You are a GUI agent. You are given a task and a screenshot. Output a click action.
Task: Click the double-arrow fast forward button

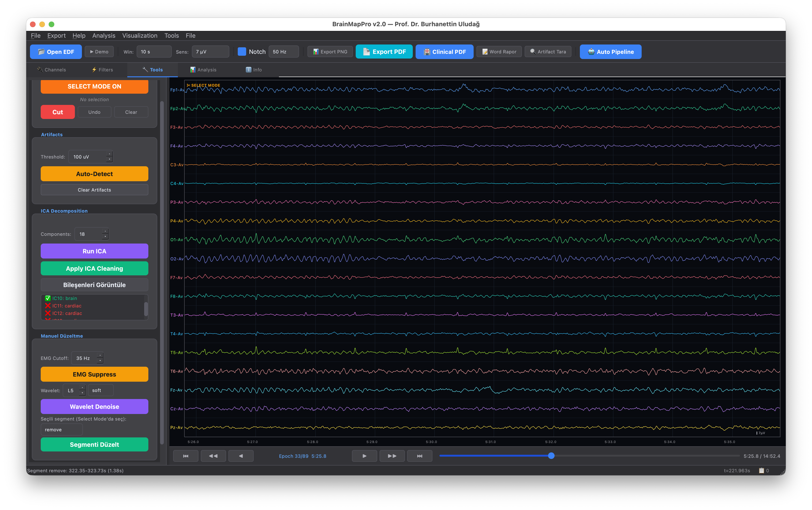[392, 456]
